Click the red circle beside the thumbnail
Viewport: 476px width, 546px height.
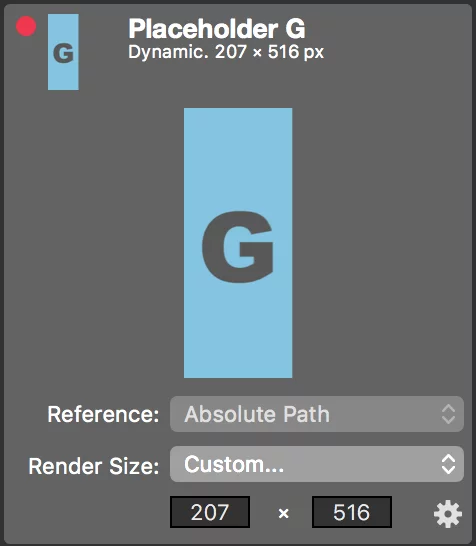pos(26,26)
